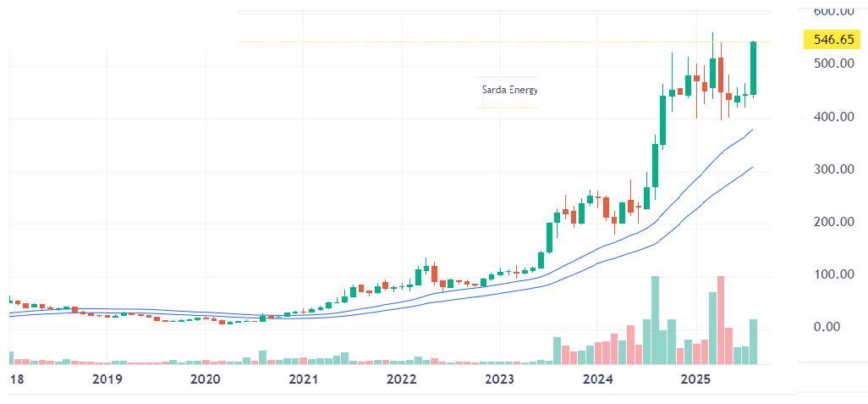The image size is (868, 404).
Task: Select the 2024 label on time axis
Action: [x=598, y=380]
